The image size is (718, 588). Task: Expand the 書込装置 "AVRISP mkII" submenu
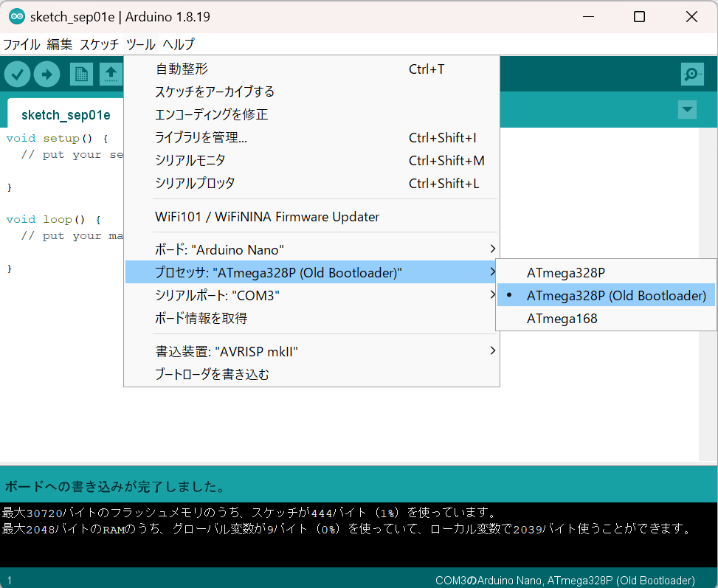[312, 351]
